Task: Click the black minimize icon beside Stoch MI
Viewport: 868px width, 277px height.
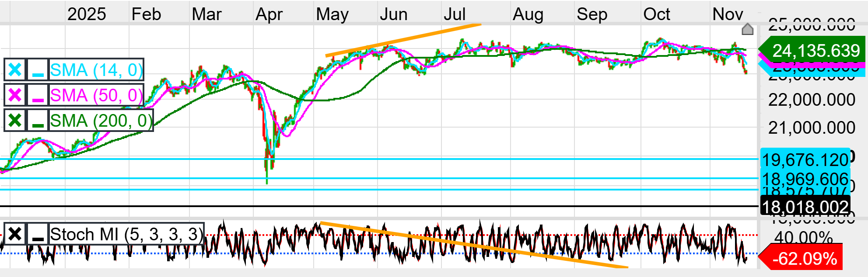Action: point(38,235)
